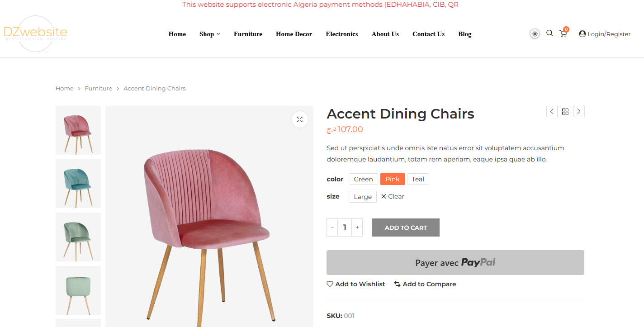Select the Teal color option
Screen dimensions: 644x327
tap(418, 179)
